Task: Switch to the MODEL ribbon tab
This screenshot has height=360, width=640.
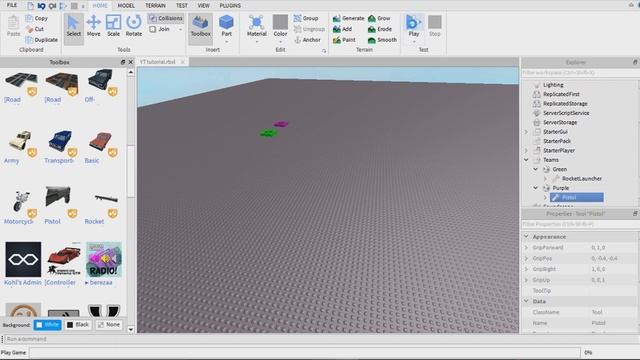Action: coord(126,6)
